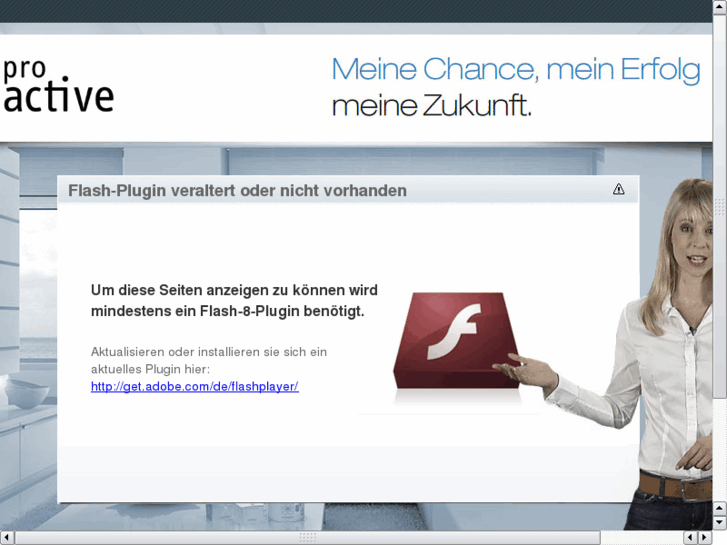Click the vertical scrollbar down arrow
This screenshot has width=727, height=545.
[720, 523]
